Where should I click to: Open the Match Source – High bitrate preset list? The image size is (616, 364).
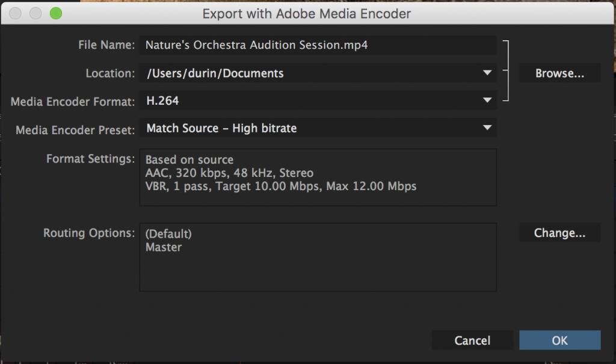coord(487,128)
